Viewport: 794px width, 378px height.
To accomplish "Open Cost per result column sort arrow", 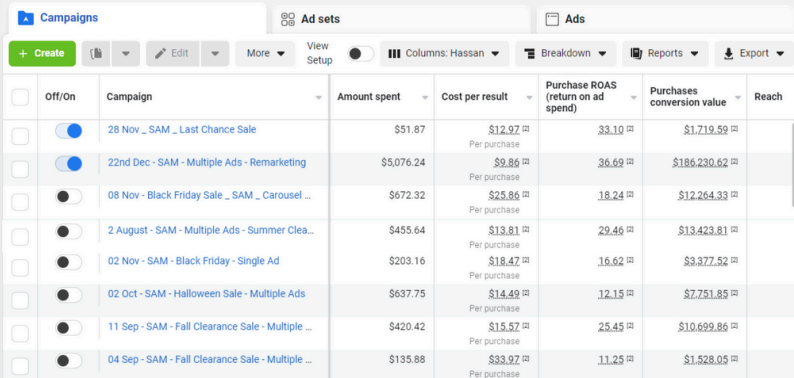I will 529,97.
